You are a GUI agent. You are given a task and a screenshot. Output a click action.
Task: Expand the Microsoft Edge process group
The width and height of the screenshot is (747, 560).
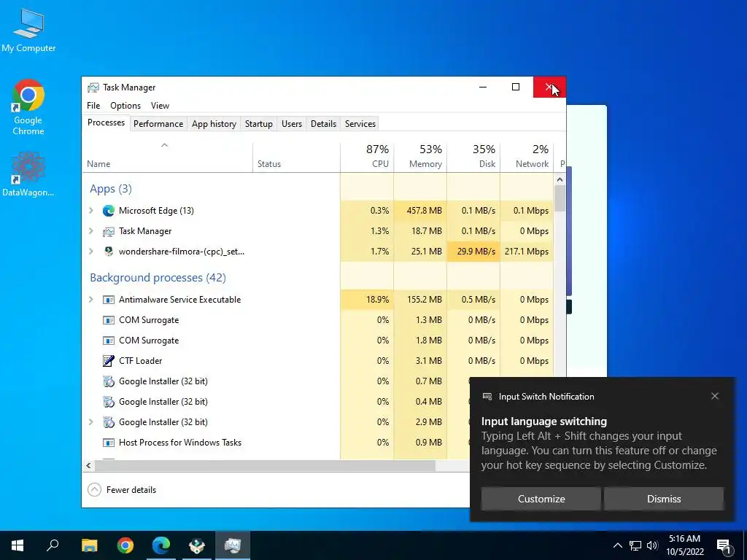tap(91, 211)
